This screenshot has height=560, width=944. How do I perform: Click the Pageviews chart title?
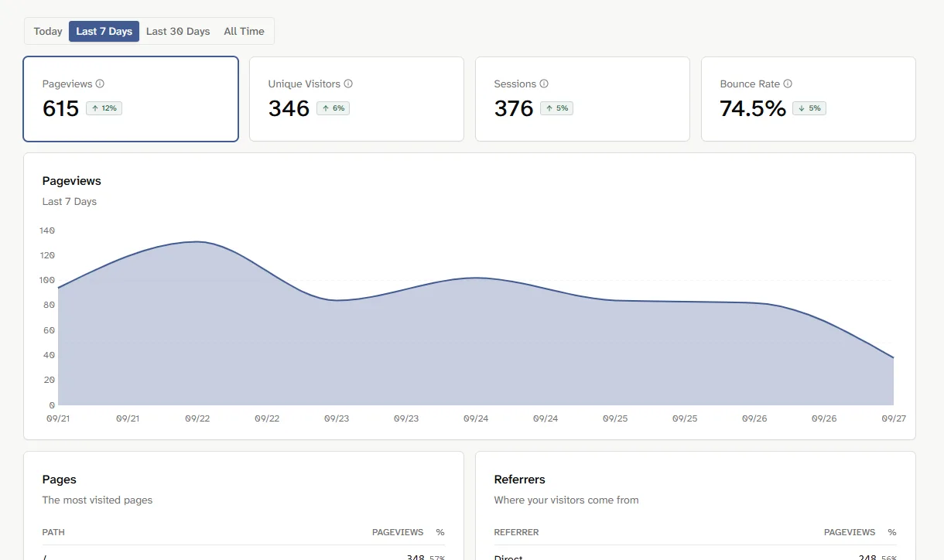72,181
